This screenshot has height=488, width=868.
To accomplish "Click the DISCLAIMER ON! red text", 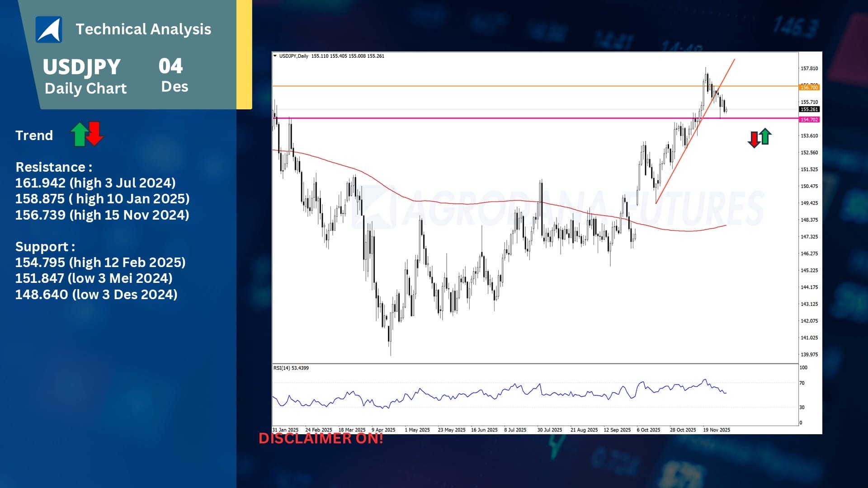I will tap(321, 438).
